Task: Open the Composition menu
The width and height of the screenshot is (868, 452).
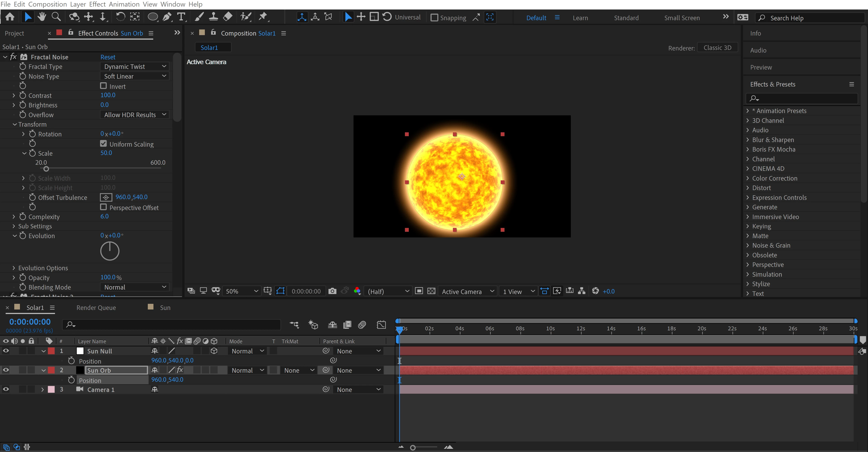Action: click(47, 4)
